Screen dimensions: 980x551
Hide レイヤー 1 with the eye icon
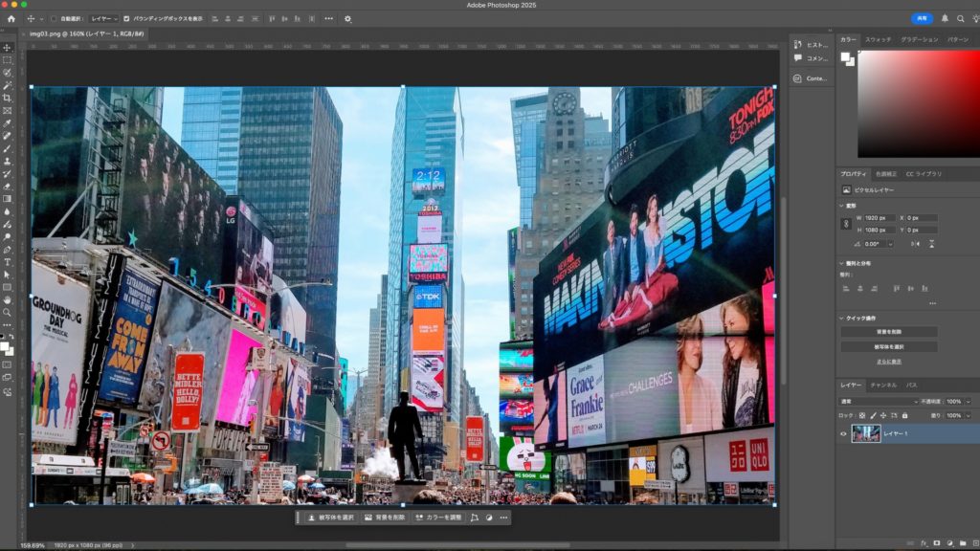[x=843, y=433]
